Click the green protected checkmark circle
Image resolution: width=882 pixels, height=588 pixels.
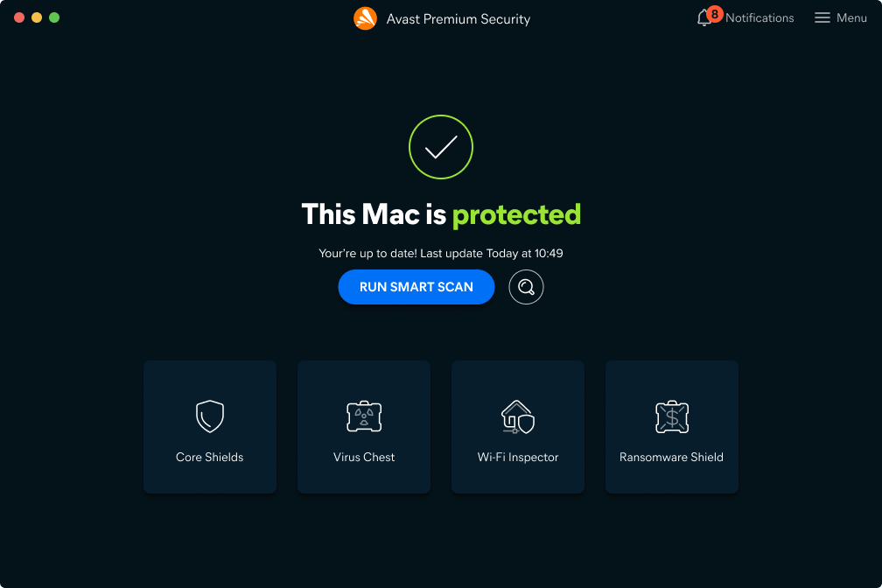(441, 147)
